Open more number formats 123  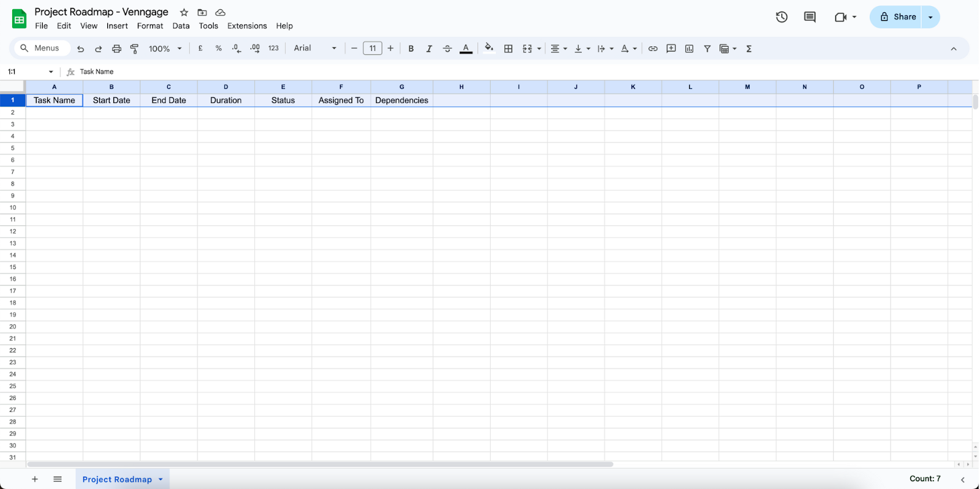(274, 48)
